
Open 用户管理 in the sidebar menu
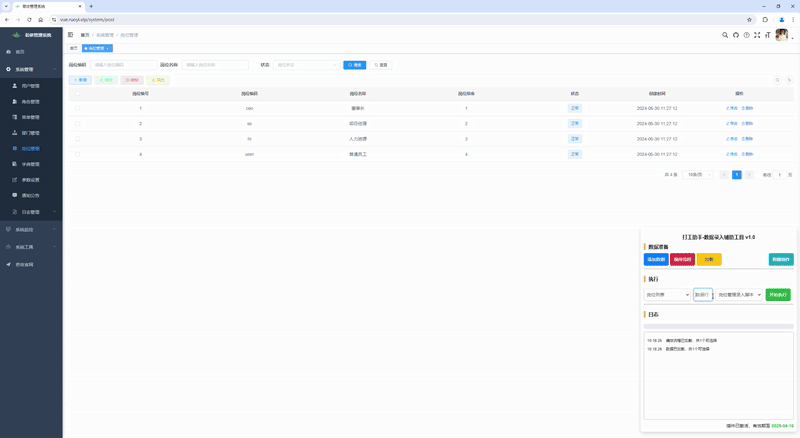pos(31,86)
